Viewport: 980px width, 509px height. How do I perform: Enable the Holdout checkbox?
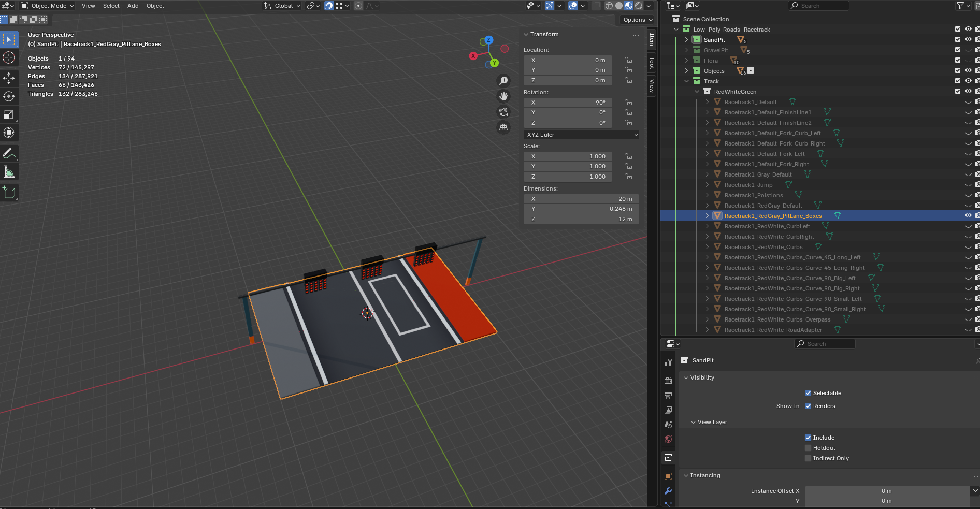click(808, 448)
